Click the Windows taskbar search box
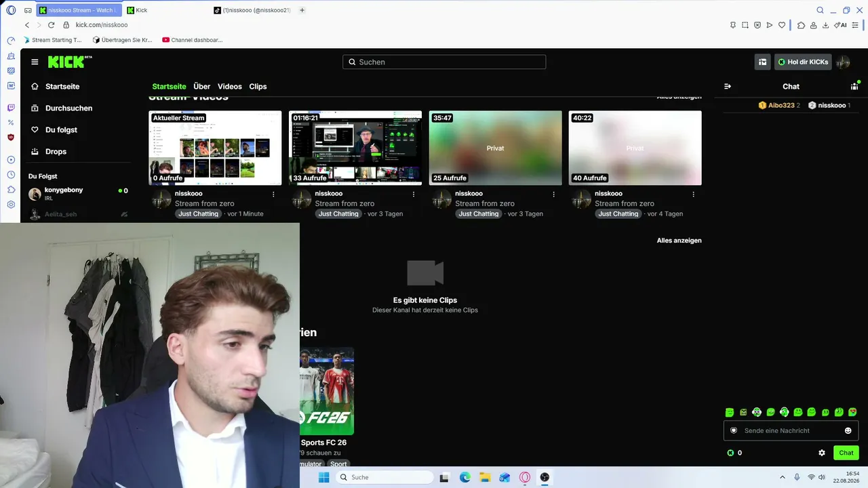Viewport: 868px width, 488px height. click(x=385, y=477)
